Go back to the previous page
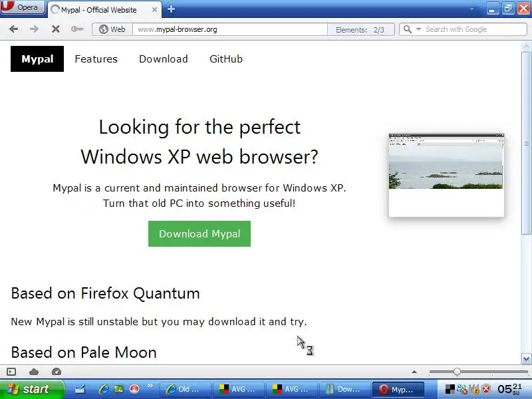 (x=13, y=29)
